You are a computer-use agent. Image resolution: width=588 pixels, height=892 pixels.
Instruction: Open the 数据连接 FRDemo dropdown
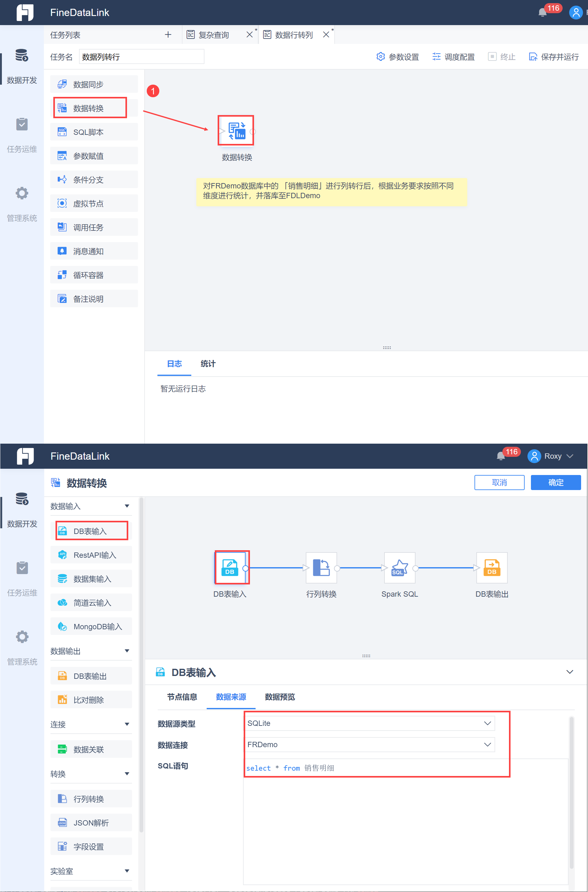coord(370,745)
